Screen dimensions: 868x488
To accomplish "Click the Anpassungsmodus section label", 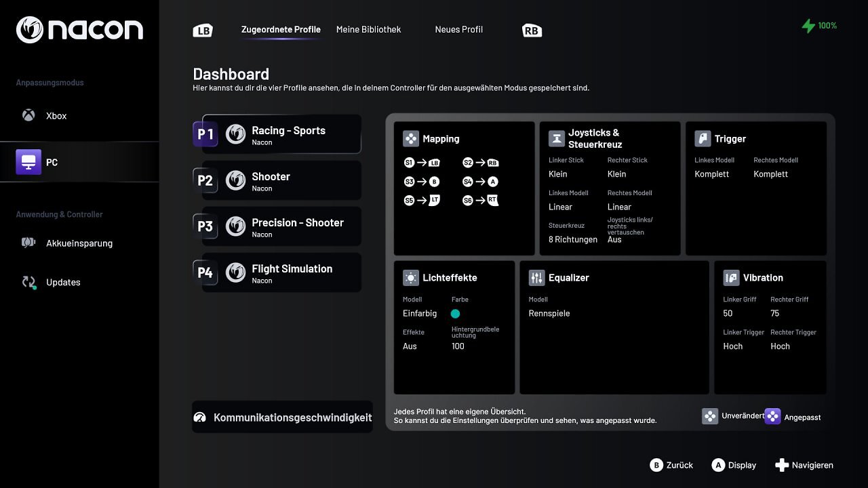I will click(x=50, y=83).
